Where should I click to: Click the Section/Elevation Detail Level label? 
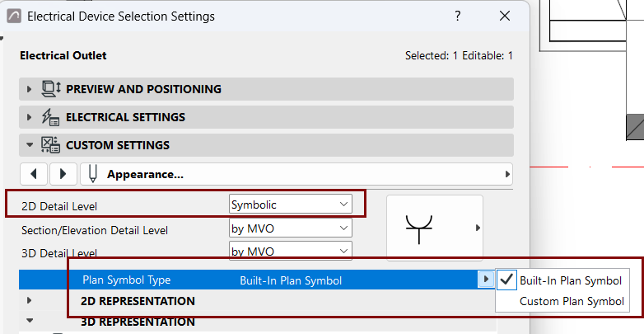point(95,230)
